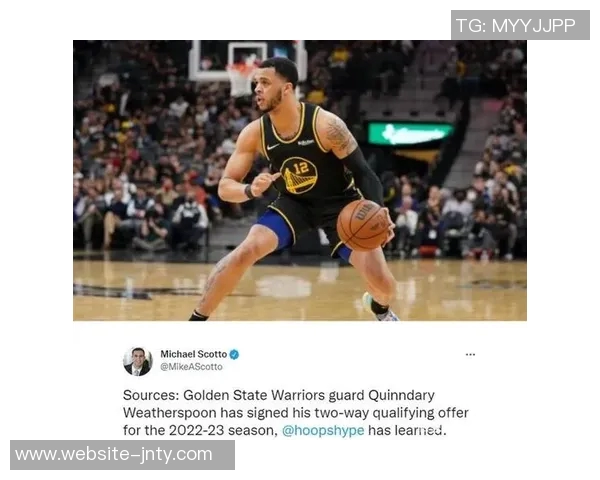Click the blue verified badge beside Michael Scotto
600x480 pixels.
pyautogui.click(x=234, y=354)
